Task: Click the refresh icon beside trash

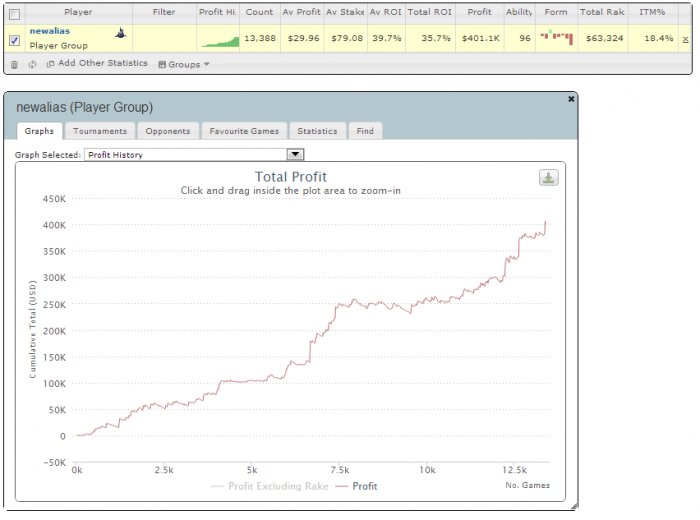Action: click(32, 64)
